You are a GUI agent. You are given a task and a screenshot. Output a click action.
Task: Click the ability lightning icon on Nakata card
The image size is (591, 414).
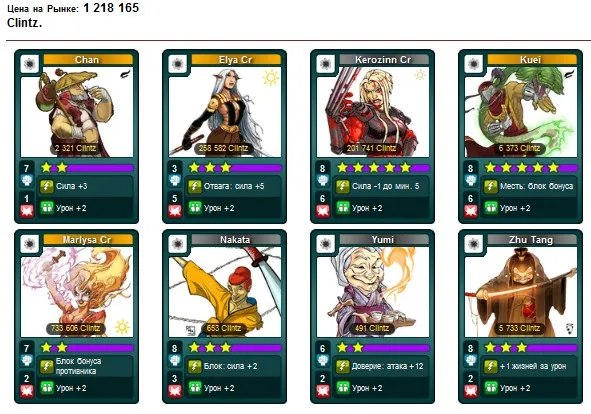(x=194, y=366)
